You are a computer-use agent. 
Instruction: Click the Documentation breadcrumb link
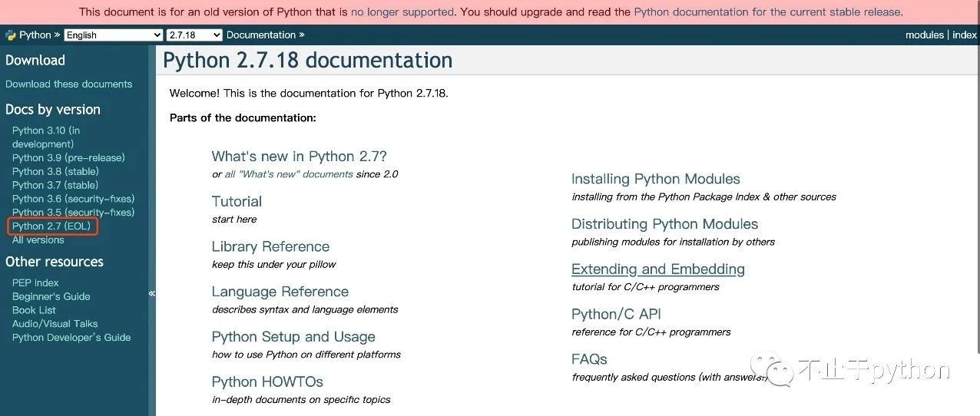[x=261, y=35]
